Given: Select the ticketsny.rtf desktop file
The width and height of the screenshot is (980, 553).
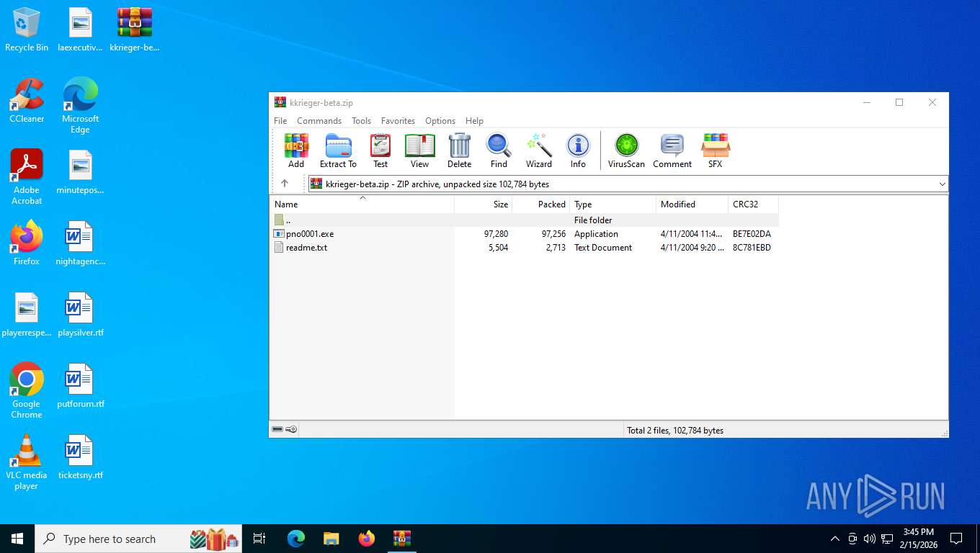Looking at the screenshot, I should [80, 457].
